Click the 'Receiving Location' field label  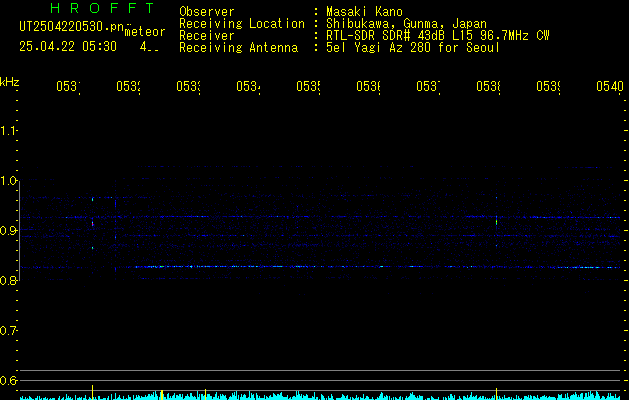coord(242,24)
